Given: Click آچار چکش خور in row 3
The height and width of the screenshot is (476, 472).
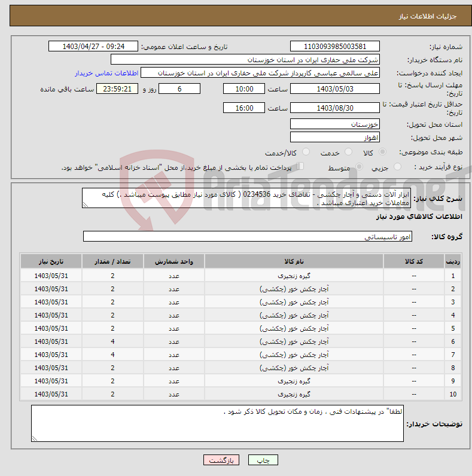Looking at the screenshot, I should [294, 303].
